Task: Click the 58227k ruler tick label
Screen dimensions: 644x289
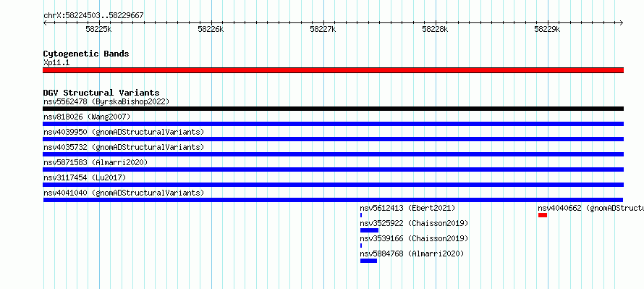Action: point(323,29)
